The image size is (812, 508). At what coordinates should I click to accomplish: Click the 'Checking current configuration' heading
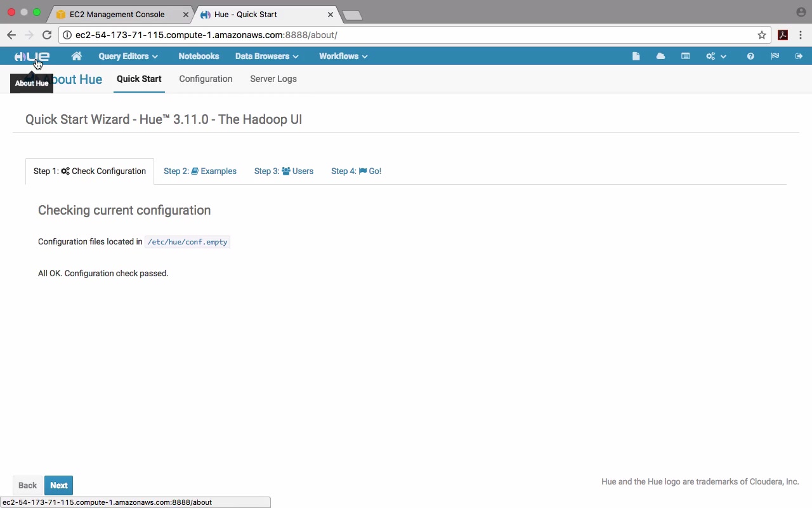tap(124, 210)
